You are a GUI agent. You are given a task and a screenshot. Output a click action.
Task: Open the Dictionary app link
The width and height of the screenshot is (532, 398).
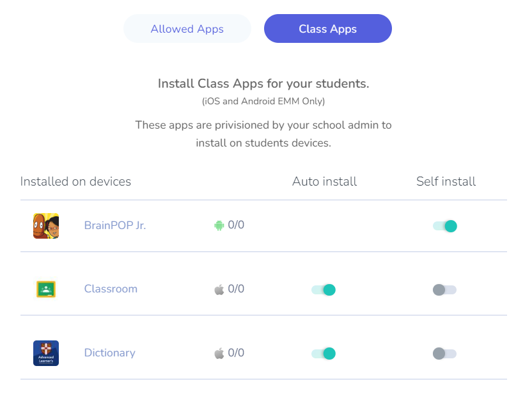(109, 353)
